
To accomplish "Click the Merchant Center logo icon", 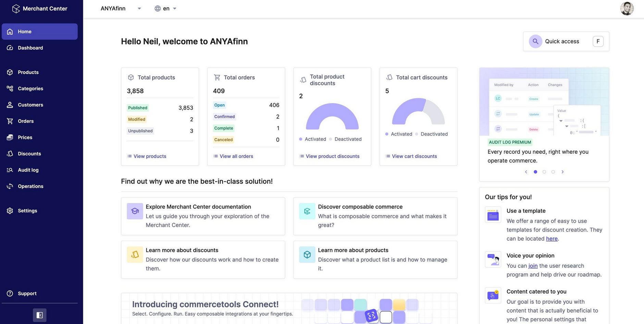I will tap(16, 9).
